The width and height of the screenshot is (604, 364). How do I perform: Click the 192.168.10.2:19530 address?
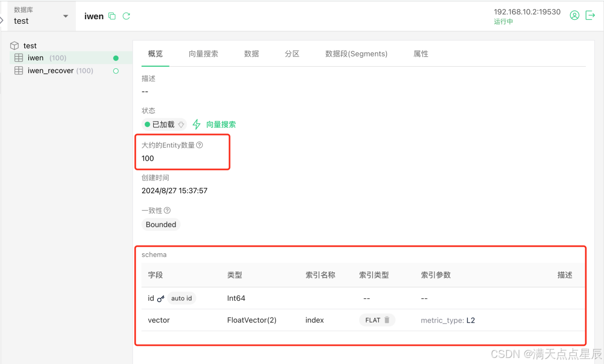point(527,12)
